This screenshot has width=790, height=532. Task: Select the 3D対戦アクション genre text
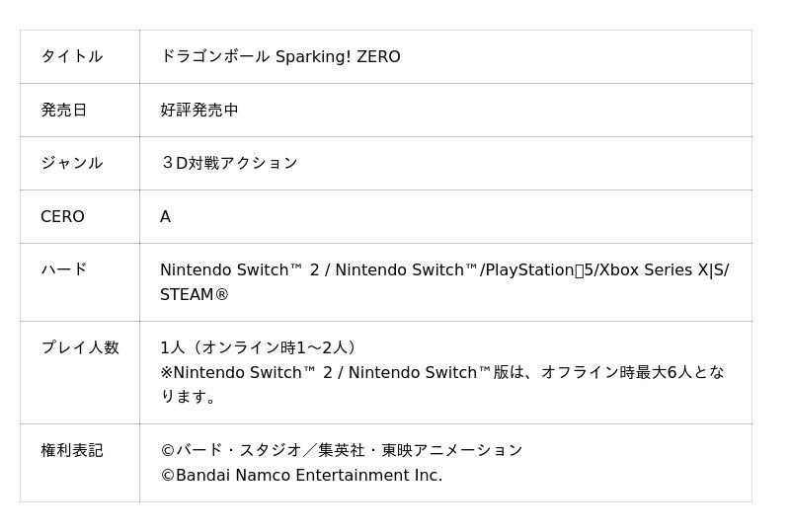click(x=229, y=163)
